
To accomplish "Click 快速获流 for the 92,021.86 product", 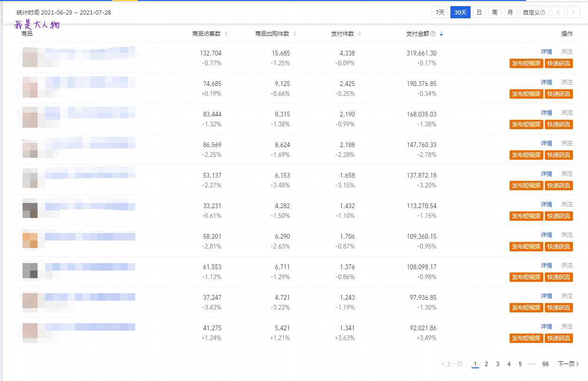I will [559, 338].
